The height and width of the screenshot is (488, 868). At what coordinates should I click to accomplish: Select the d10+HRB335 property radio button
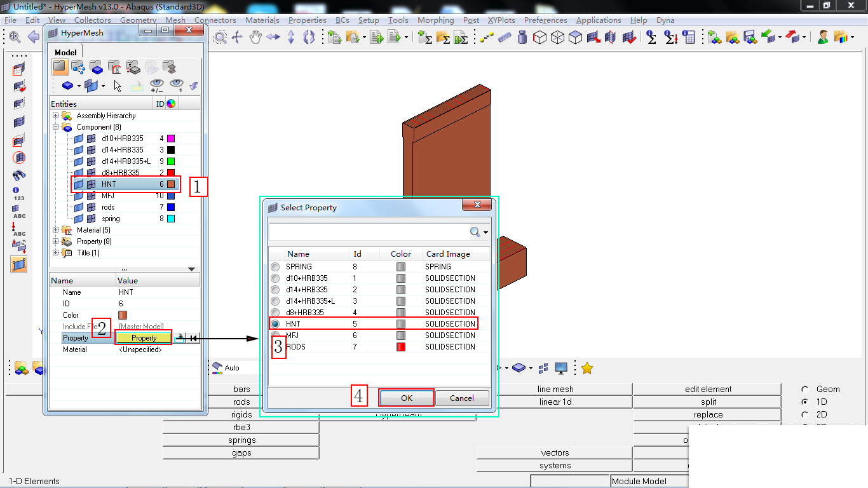point(275,278)
